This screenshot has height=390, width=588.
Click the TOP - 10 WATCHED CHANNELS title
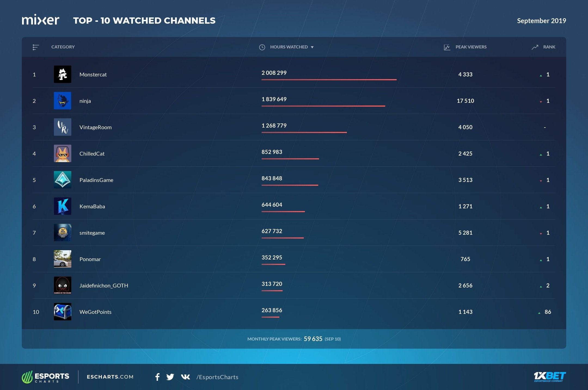click(144, 21)
